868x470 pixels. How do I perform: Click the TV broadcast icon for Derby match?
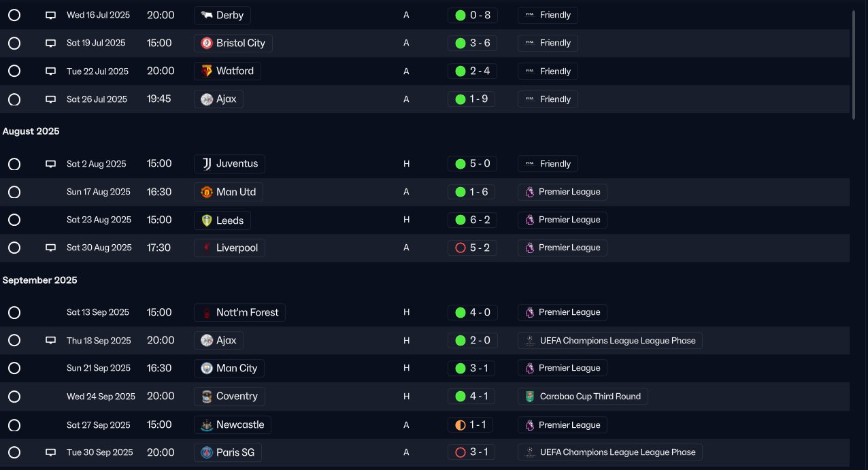point(50,15)
